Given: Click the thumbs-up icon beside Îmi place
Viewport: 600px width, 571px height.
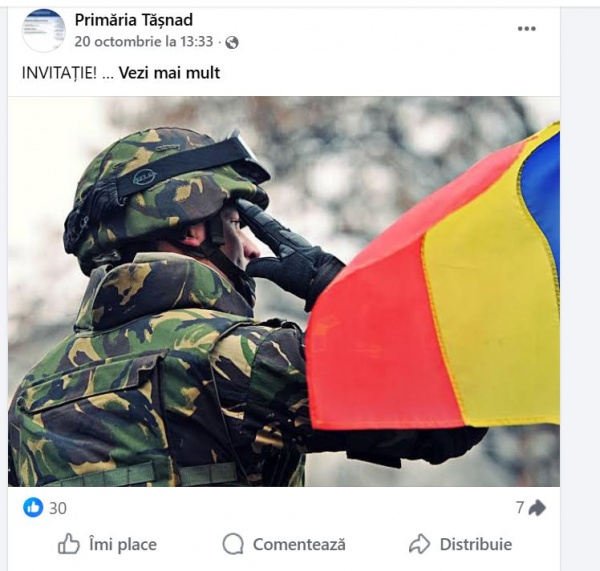Looking at the screenshot, I should click(x=68, y=544).
